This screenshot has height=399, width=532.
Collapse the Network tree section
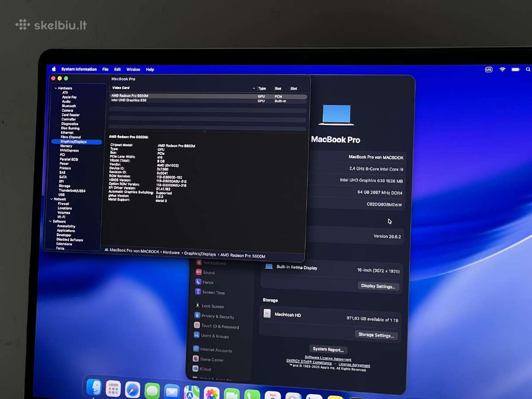point(51,199)
